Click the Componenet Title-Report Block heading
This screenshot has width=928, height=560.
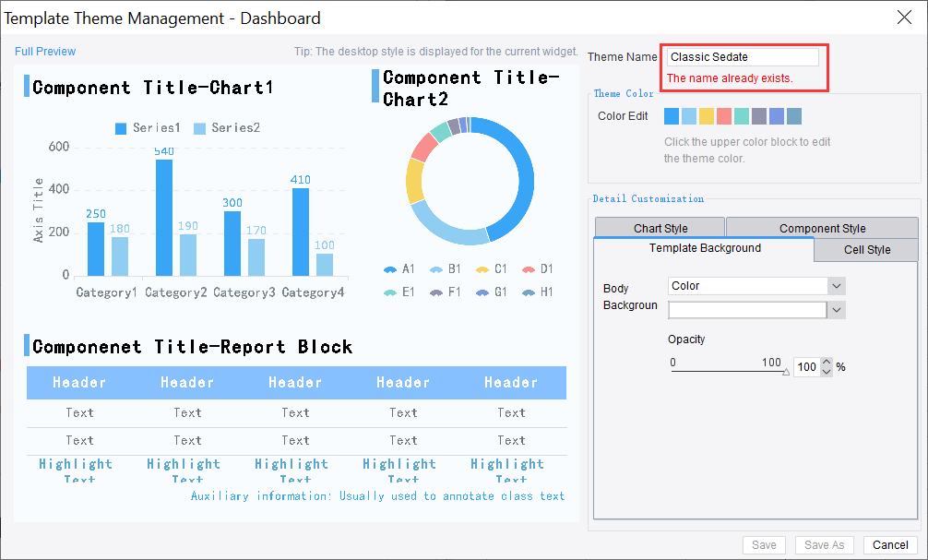pos(193,347)
